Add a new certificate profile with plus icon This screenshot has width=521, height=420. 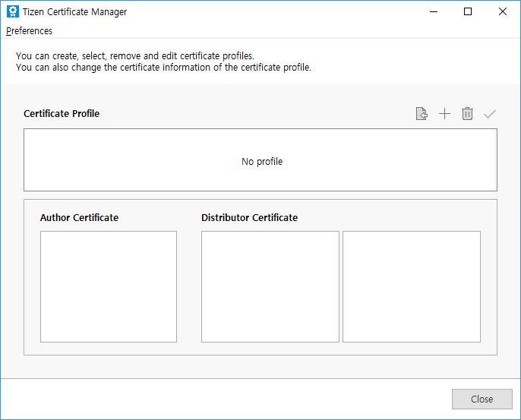point(444,114)
